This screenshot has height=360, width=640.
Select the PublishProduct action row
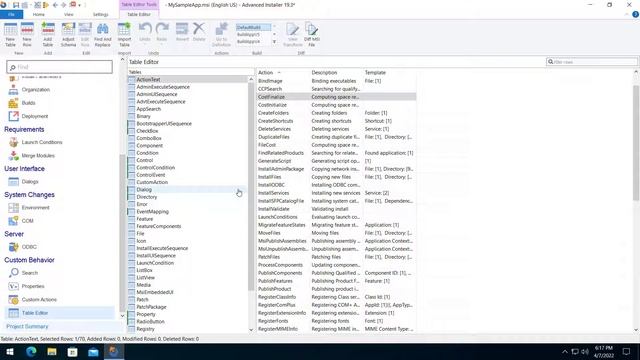point(336,289)
